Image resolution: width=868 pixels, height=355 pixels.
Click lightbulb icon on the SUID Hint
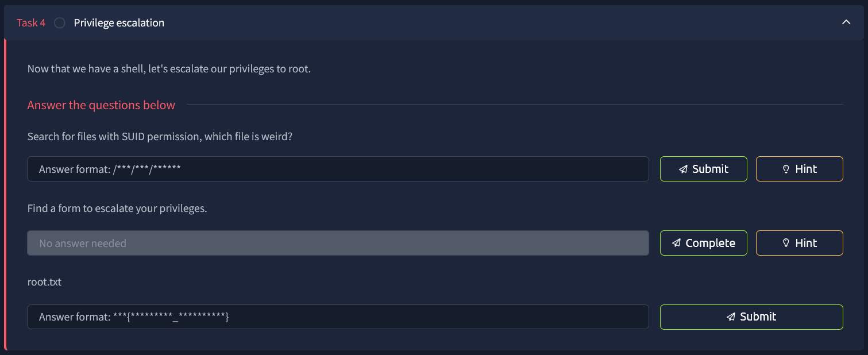click(786, 169)
